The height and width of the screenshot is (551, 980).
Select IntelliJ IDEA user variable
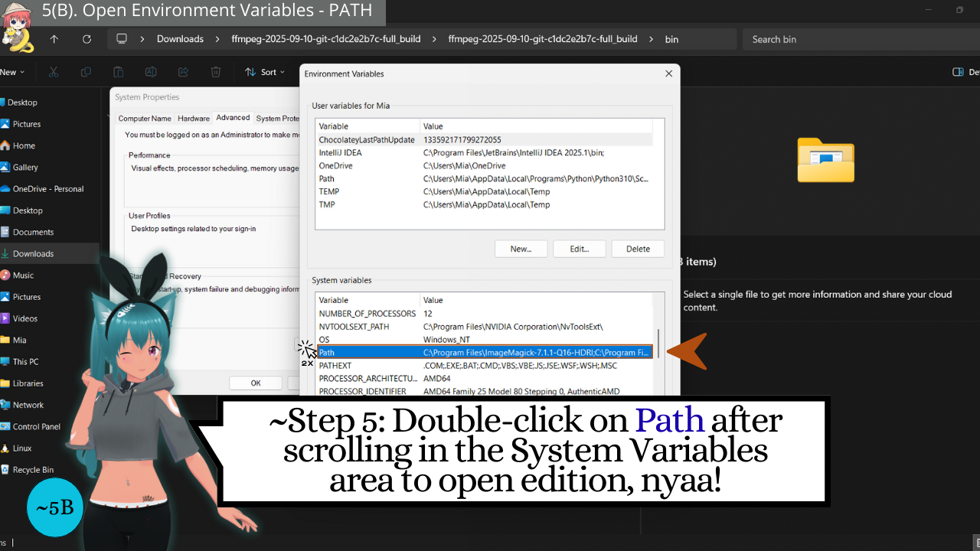click(x=484, y=152)
